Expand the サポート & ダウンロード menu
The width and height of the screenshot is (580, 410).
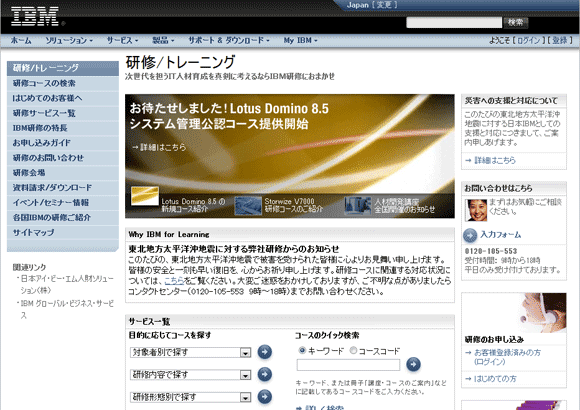coord(229,40)
